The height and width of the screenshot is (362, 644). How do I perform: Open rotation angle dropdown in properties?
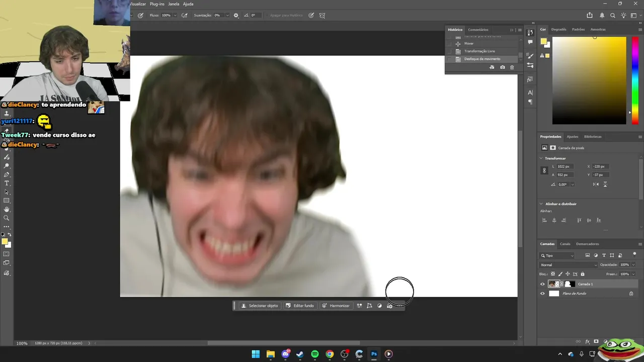pos(572,185)
